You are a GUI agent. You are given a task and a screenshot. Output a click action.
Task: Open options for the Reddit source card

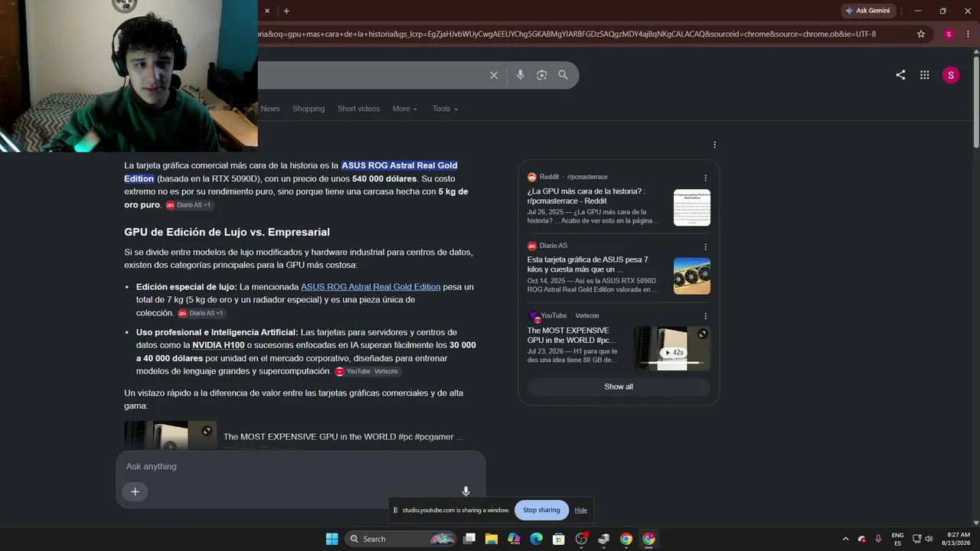pos(705,178)
